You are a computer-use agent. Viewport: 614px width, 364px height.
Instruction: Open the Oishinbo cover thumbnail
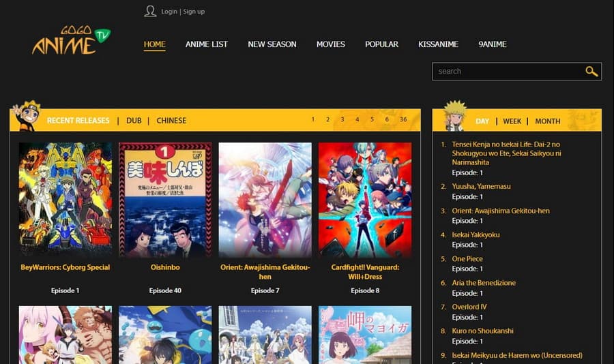click(165, 200)
